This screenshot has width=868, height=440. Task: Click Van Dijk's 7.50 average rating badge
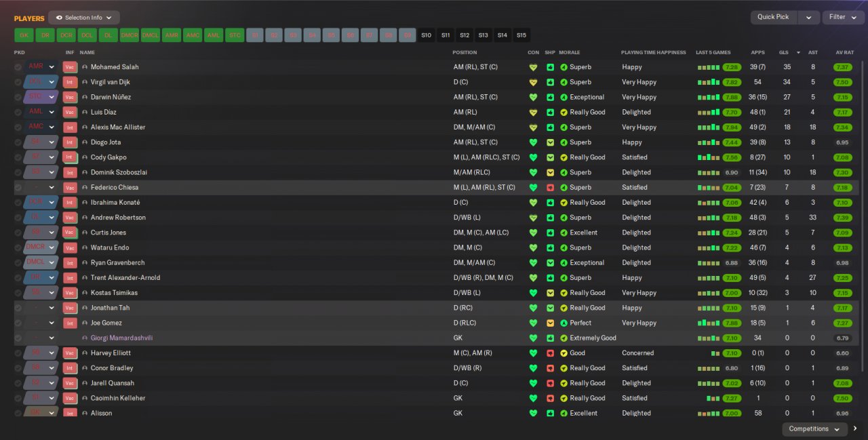843,82
